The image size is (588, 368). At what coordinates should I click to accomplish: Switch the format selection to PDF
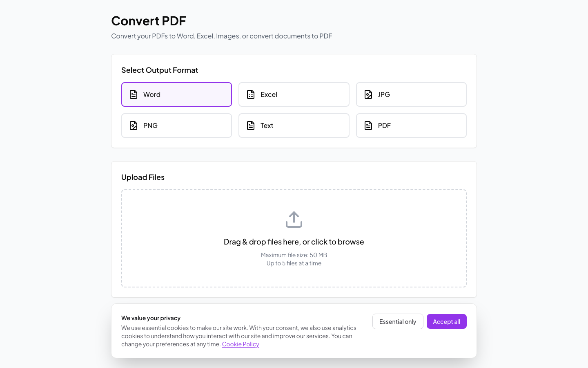point(411,126)
